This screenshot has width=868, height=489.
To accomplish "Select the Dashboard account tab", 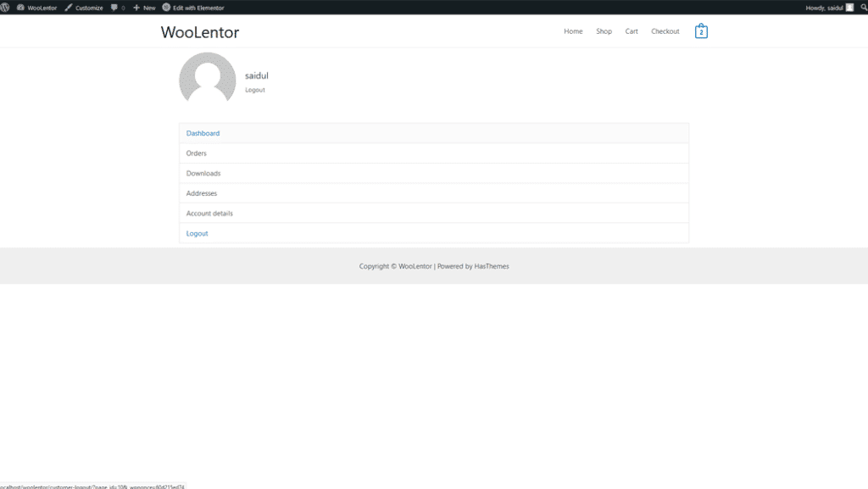I will [434, 133].
